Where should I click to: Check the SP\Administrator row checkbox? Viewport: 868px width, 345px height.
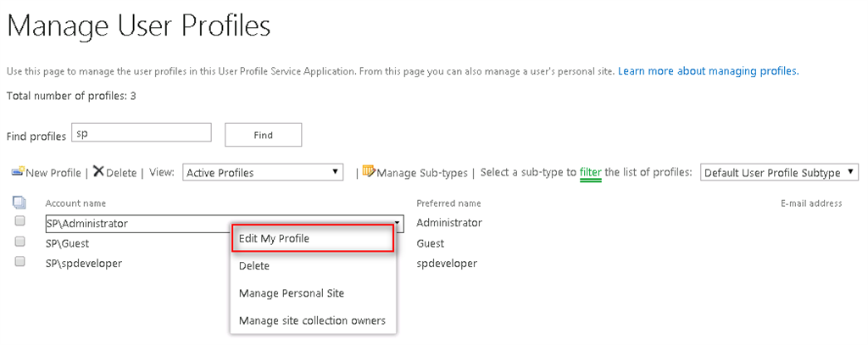click(19, 222)
